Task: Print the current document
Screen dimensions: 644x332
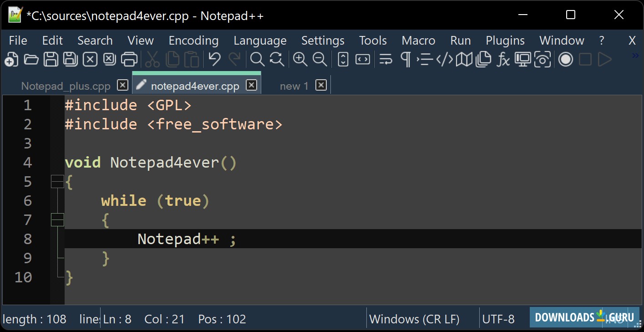Action: click(x=129, y=60)
